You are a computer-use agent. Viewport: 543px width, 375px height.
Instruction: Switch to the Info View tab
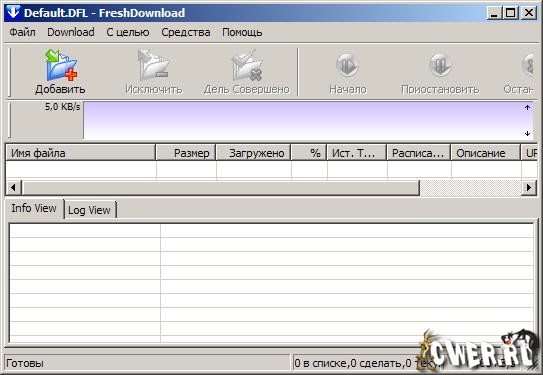[34, 208]
